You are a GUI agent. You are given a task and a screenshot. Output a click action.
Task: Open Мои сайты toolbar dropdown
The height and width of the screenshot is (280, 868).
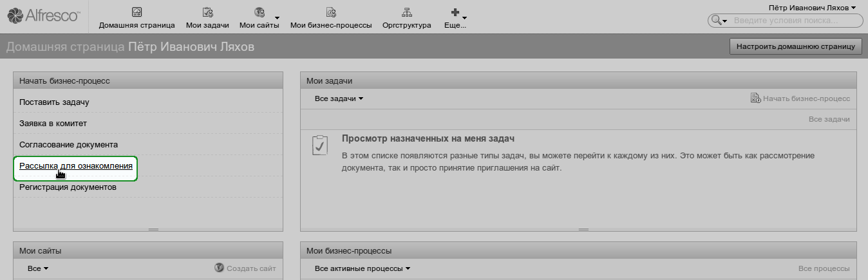[x=259, y=17]
